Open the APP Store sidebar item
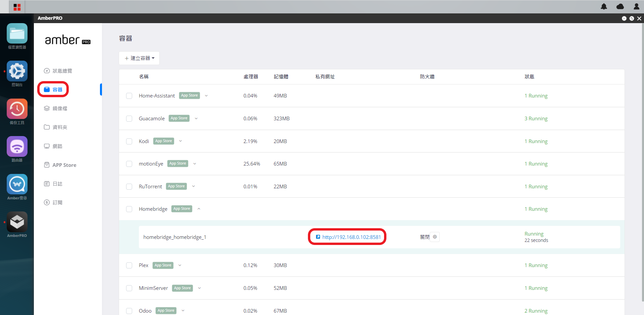644x315 pixels. tap(60, 165)
